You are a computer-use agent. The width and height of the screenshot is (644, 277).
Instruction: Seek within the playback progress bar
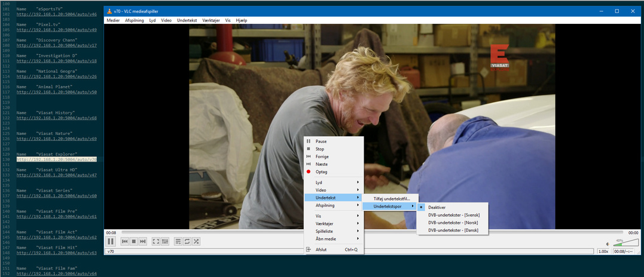pos(373,232)
